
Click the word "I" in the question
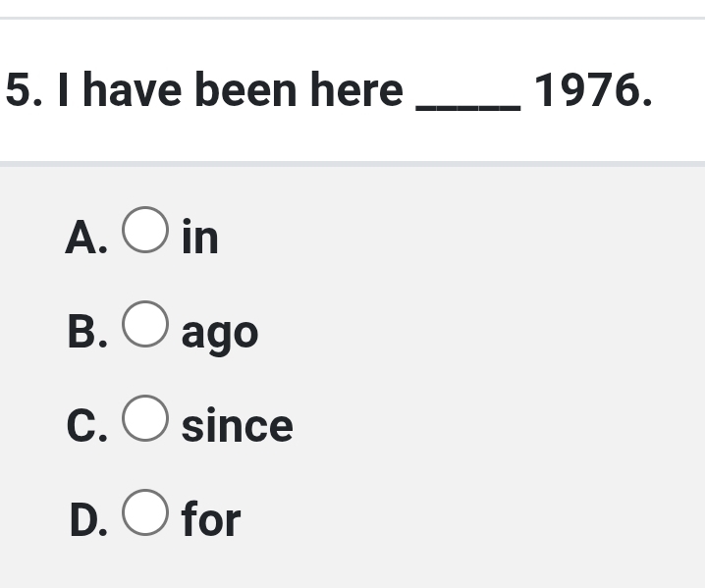coord(64,91)
